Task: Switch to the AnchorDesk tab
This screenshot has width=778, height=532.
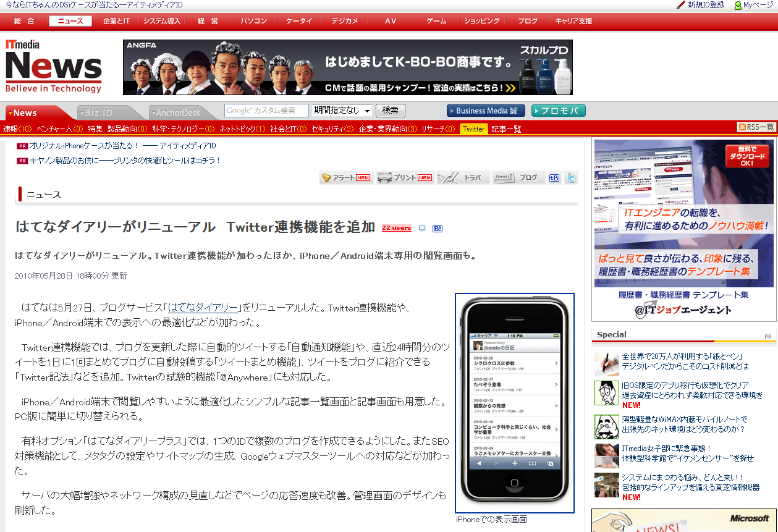Action: [x=179, y=112]
